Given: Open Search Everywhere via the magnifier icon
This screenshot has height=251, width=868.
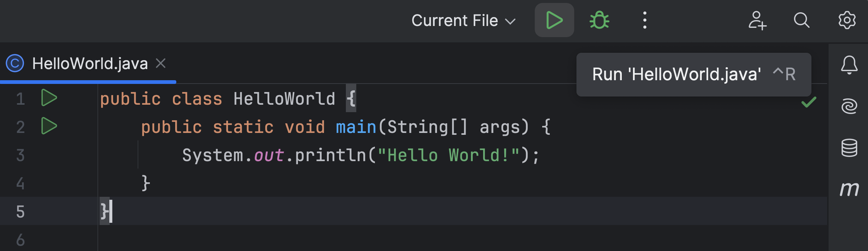Looking at the screenshot, I should point(801,20).
